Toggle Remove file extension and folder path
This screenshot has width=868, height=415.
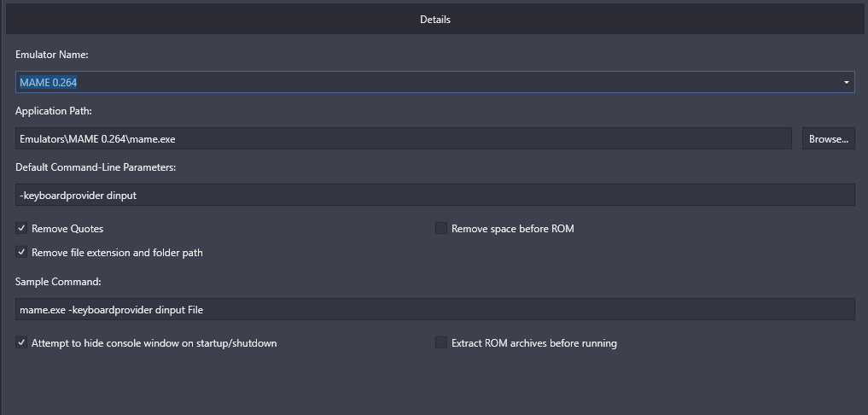click(x=21, y=252)
